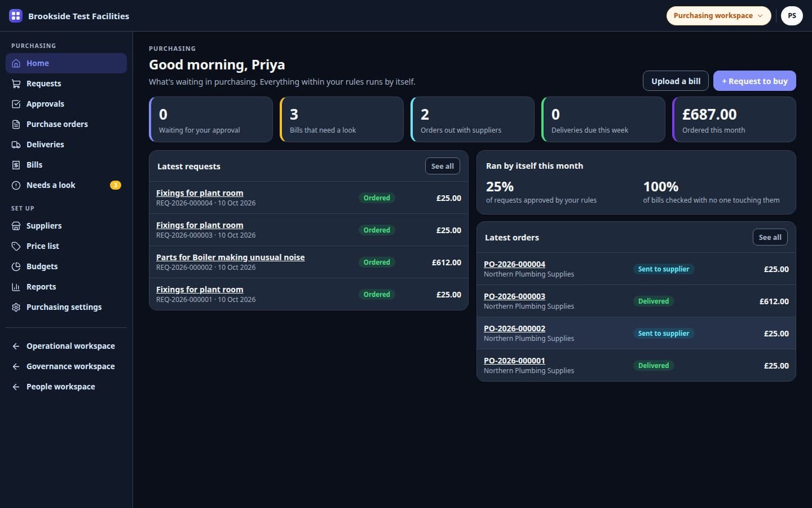Viewport: 812px width, 508px height.
Task: Click Ordered status on REQ-2026-000002
Action: click(377, 262)
